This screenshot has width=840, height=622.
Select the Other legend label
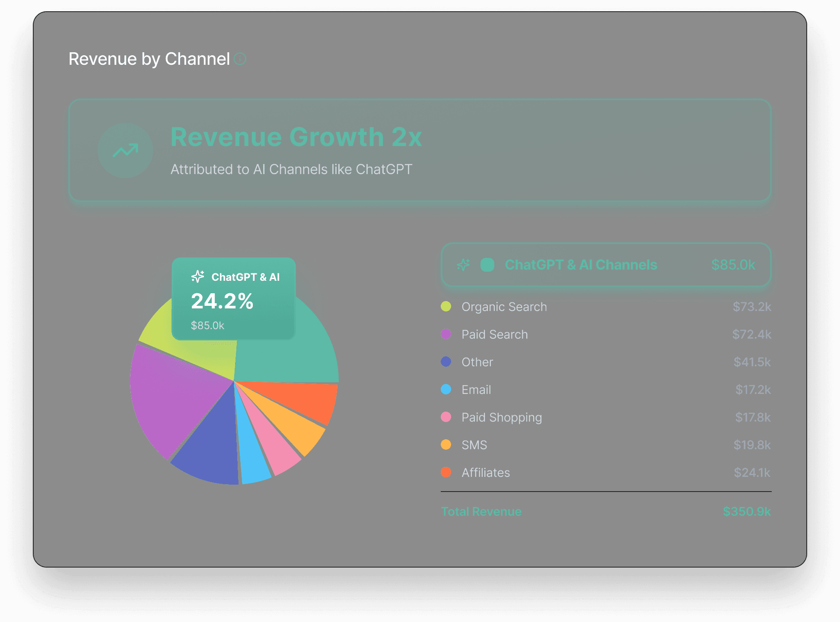tap(477, 362)
